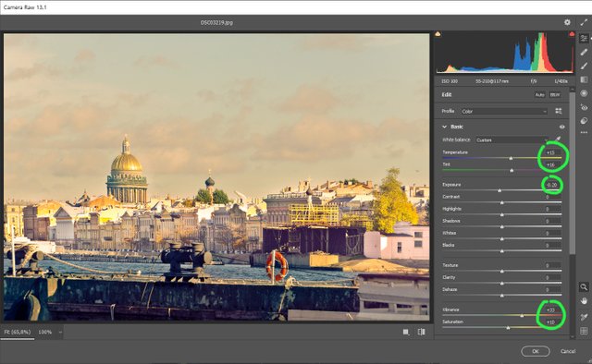Open the Presets panel icon
This screenshot has height=364, width=592.
[x=584, y=121]
